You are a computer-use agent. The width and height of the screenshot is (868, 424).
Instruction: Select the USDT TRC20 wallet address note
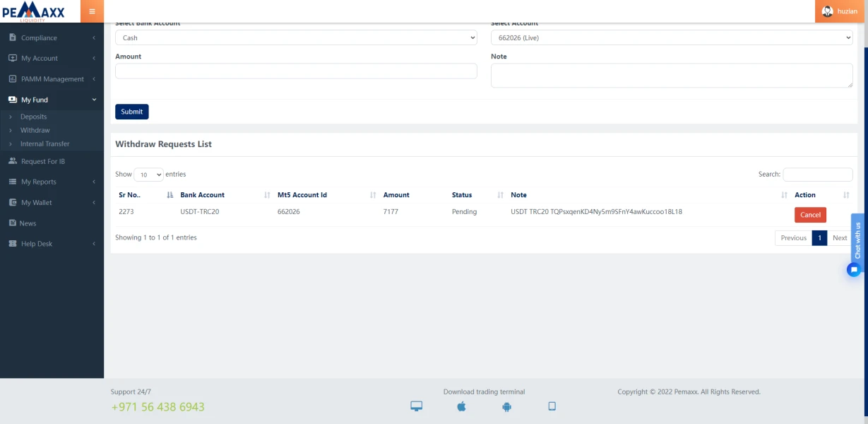pos(596,212)
